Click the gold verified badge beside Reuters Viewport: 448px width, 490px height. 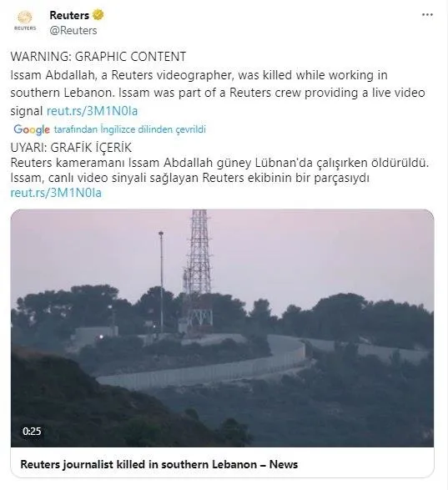point(98,15)
